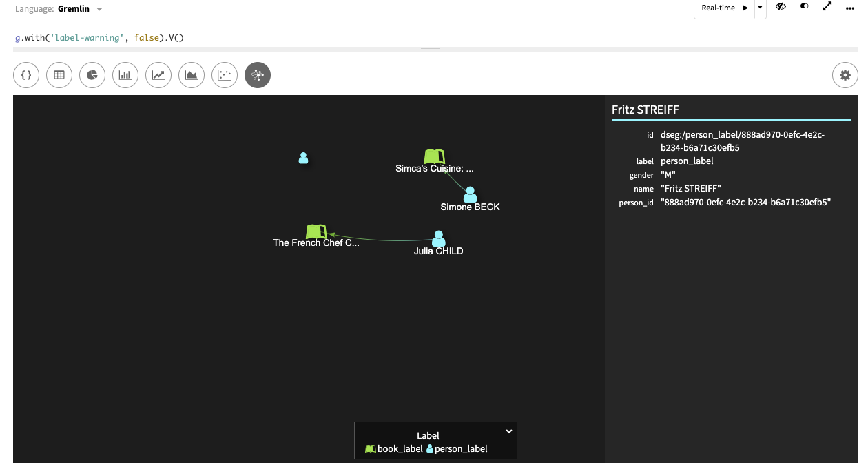Expand the cell to fullscreen
868x465 pixels.
point(827,8)
